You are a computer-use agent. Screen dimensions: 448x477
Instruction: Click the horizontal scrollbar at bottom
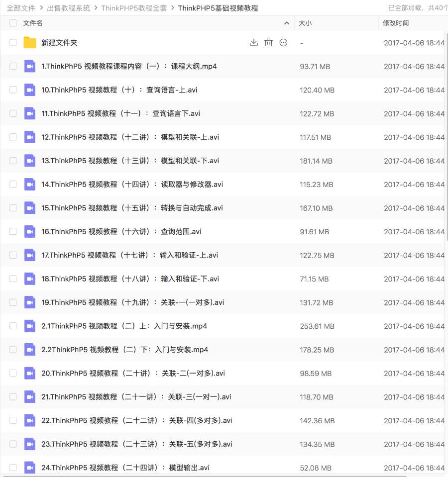[x=204, y=476]
